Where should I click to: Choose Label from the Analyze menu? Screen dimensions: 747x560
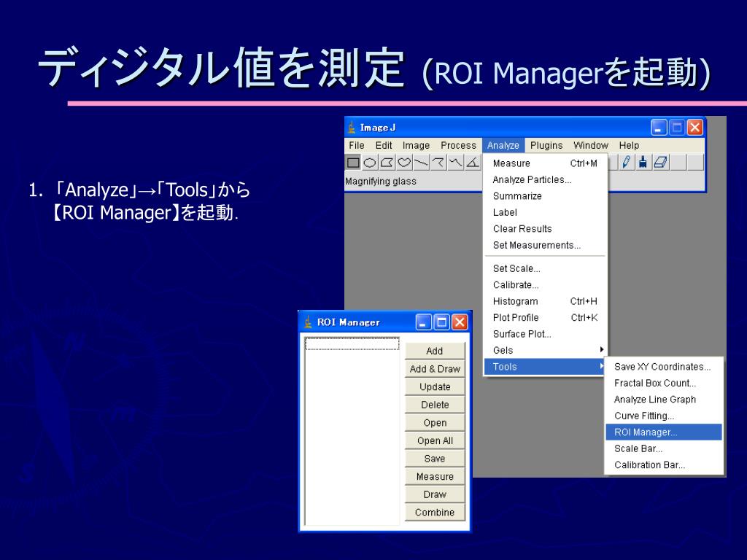click(x=546, y=212)
